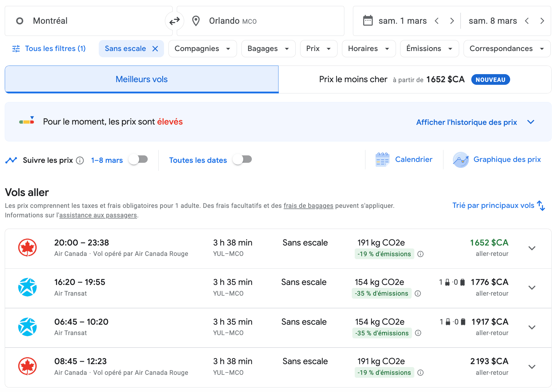Viewport: 557px width, 392px height.
Task: Open the frais de bagages link
Action: coord(308,206)
